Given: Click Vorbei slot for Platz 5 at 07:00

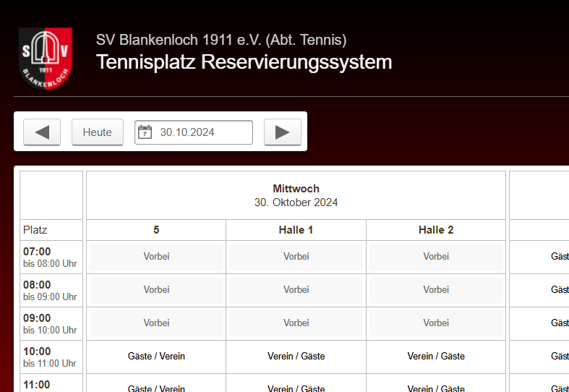Looking at the screenshot, I should (x=156, y=257).
